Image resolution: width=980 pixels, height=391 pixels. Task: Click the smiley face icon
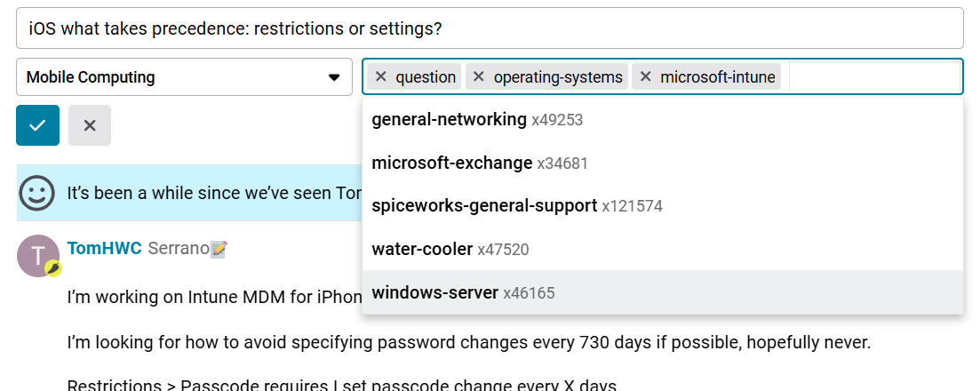(37, 192)
